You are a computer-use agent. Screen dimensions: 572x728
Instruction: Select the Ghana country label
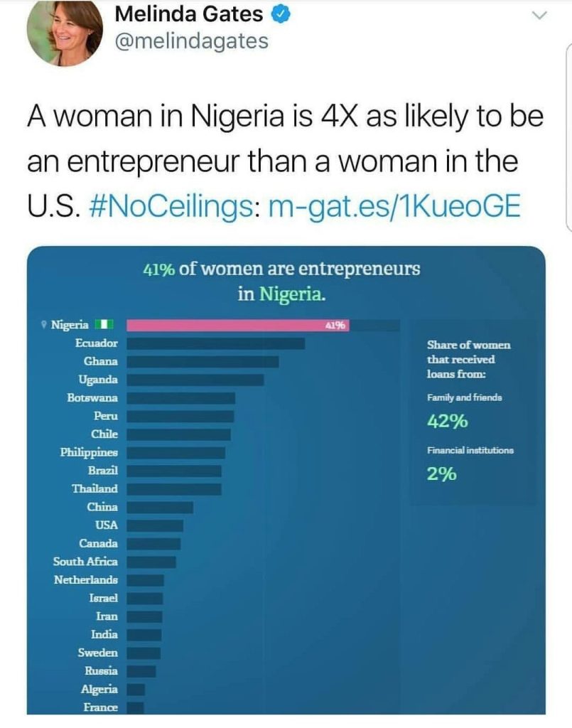point(101,361)
